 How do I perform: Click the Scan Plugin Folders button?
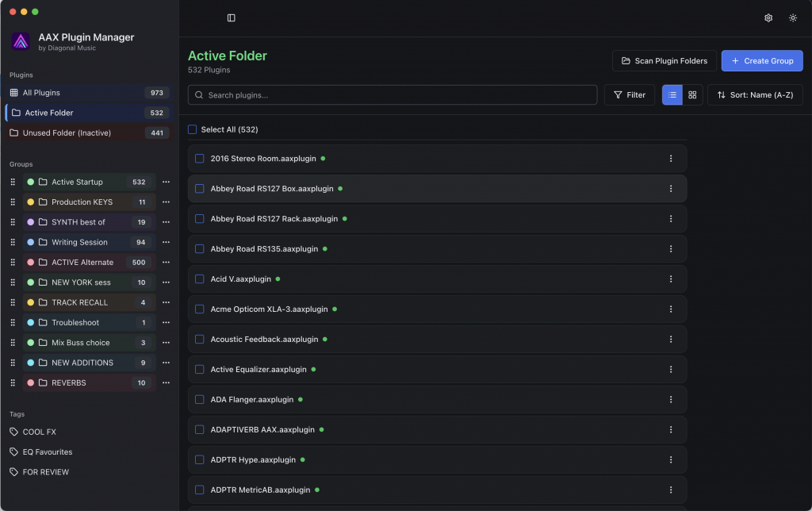click(x=665, y=61)
